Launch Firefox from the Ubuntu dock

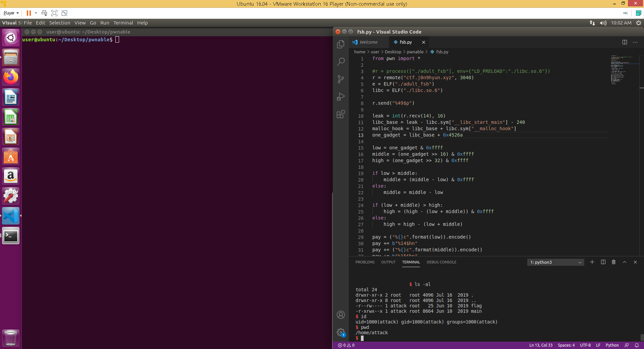(11, 77)
